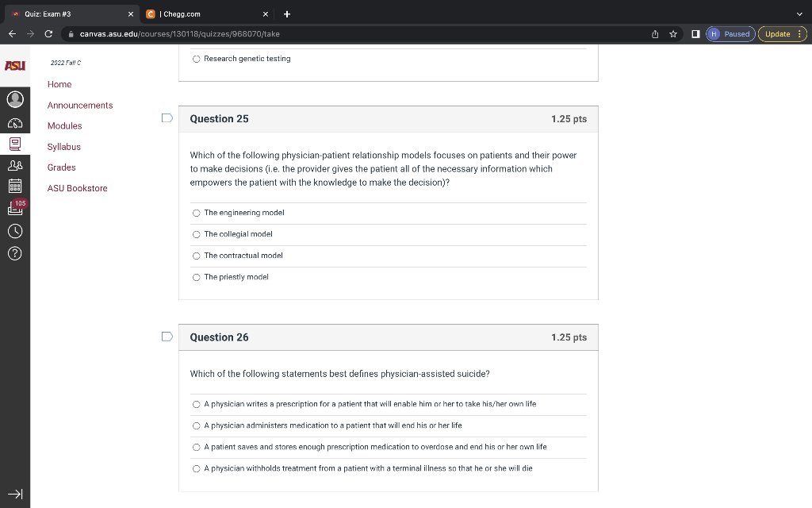The height and width of the screenshot is (508, 812).
Task: Choose 'The collegial model' option
Action: tap(197, 234)
